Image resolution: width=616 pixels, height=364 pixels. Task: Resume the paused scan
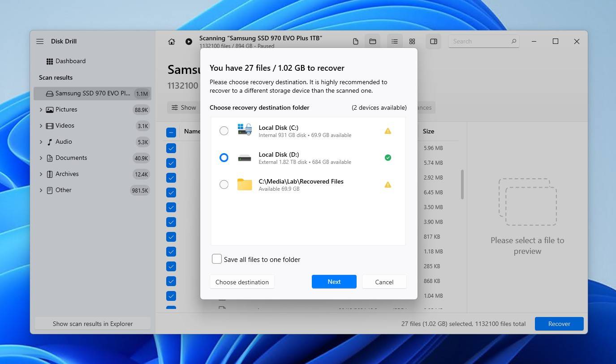(x=189, y=41)
